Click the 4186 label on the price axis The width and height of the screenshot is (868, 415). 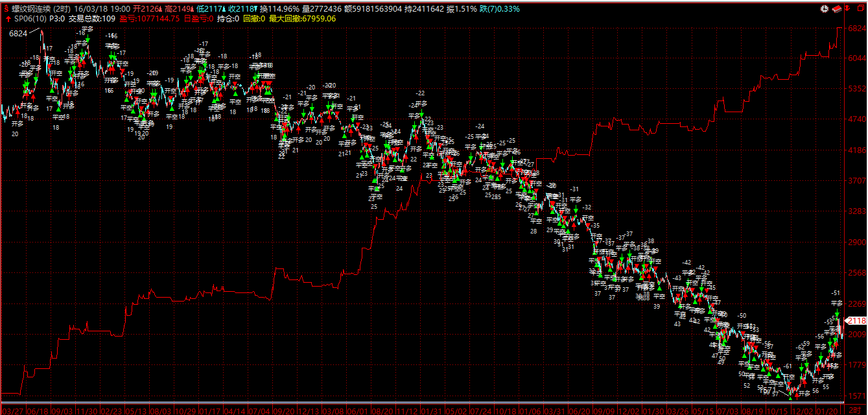(856, 150)
